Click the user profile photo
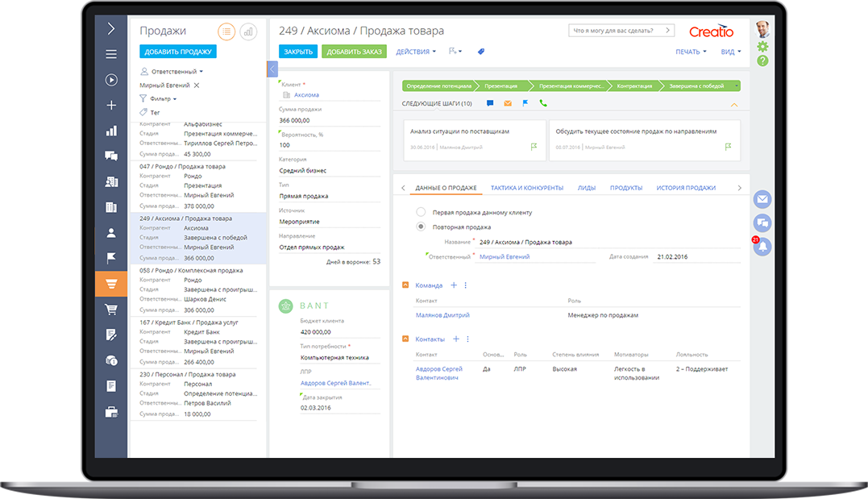 pyautogui.click(x=762, y=29)
